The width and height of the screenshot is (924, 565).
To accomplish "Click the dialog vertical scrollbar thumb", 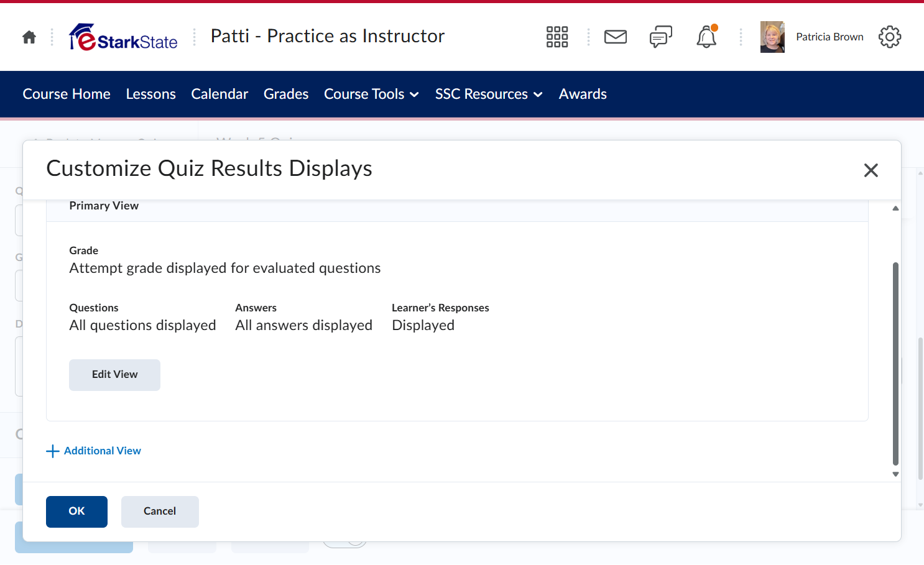I will point(895,364).
